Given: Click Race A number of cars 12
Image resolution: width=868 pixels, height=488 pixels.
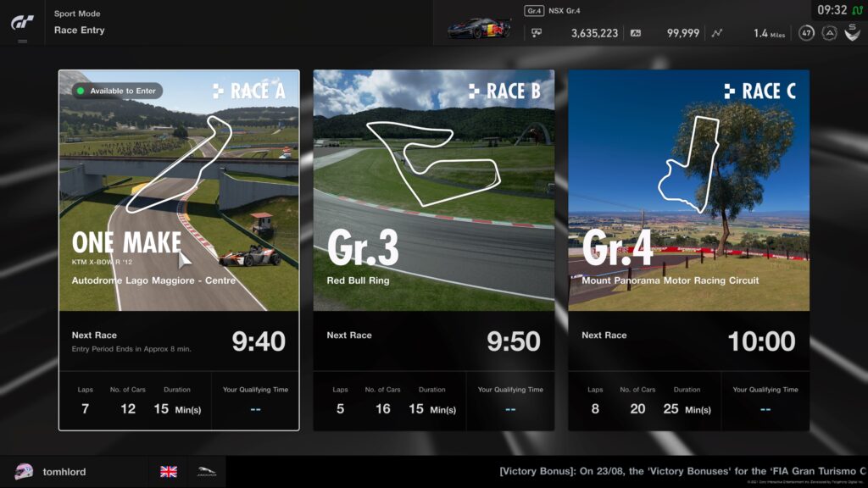Looking at the screenshot, I should 128,409.
